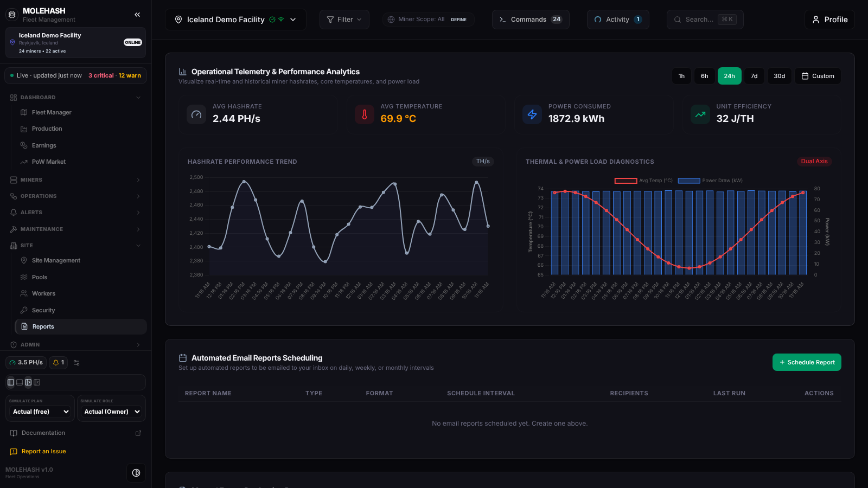The image size is (868, 488).
Task: Open the sidebar alerts bell badge
Action: pos(59,362)
